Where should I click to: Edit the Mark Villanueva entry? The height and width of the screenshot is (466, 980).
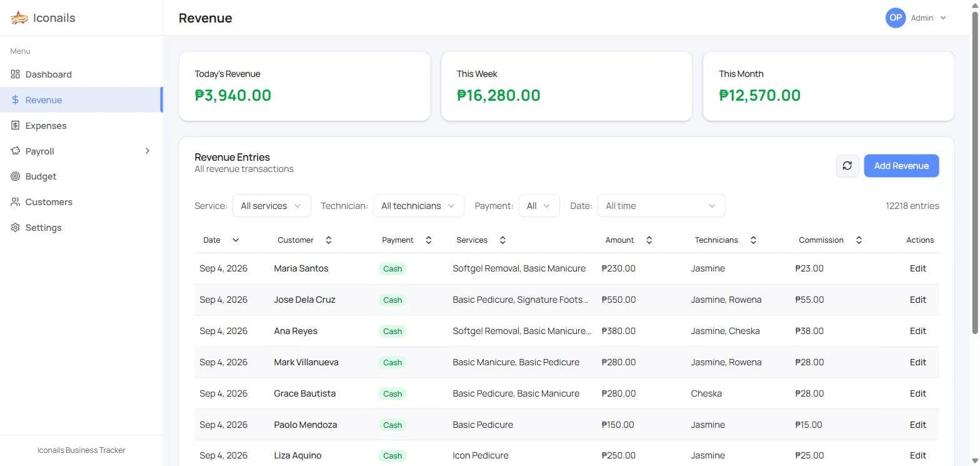917,362
